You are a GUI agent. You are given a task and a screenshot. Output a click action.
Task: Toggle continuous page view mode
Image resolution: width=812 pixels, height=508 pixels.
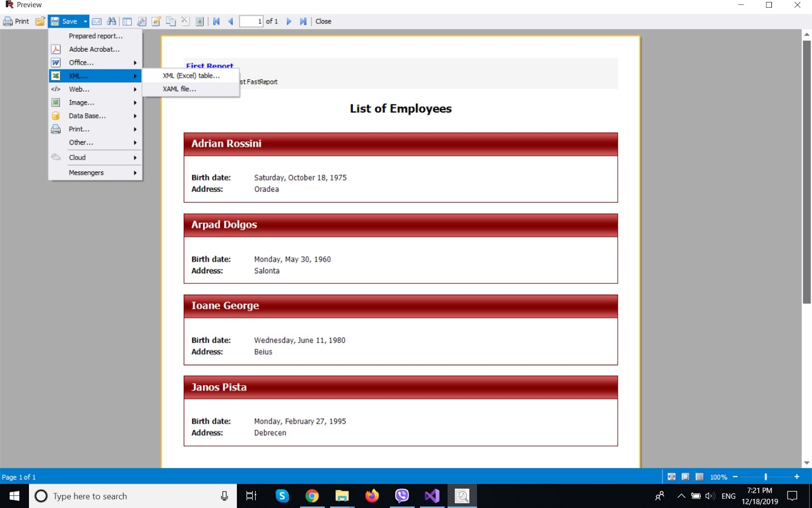point(699,477)
